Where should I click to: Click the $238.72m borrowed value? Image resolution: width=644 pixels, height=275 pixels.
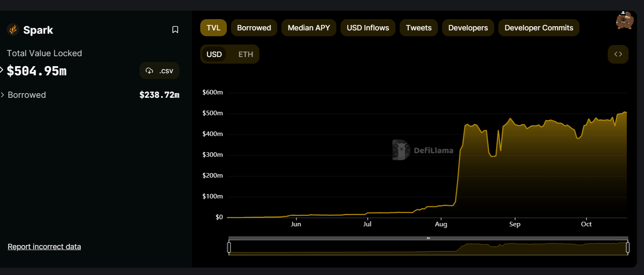[159, 95]
